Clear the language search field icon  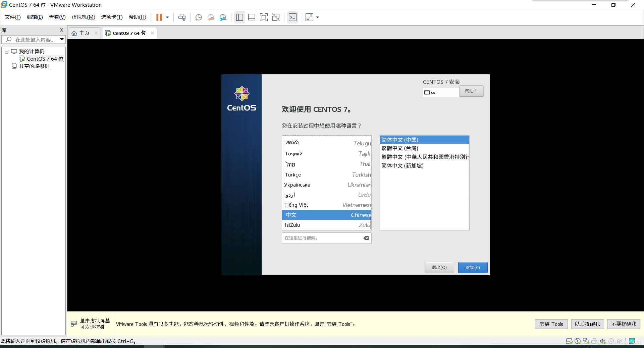366,238
